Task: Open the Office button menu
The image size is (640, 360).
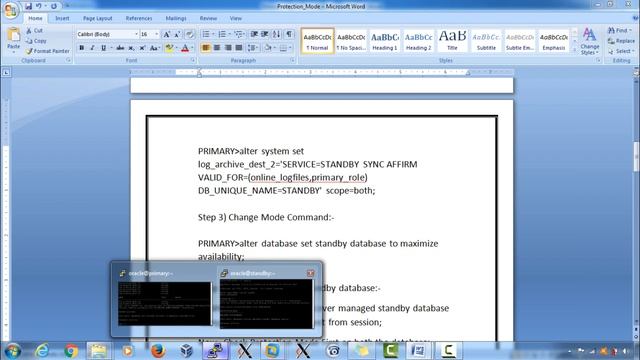Action: tap(11, 10)
